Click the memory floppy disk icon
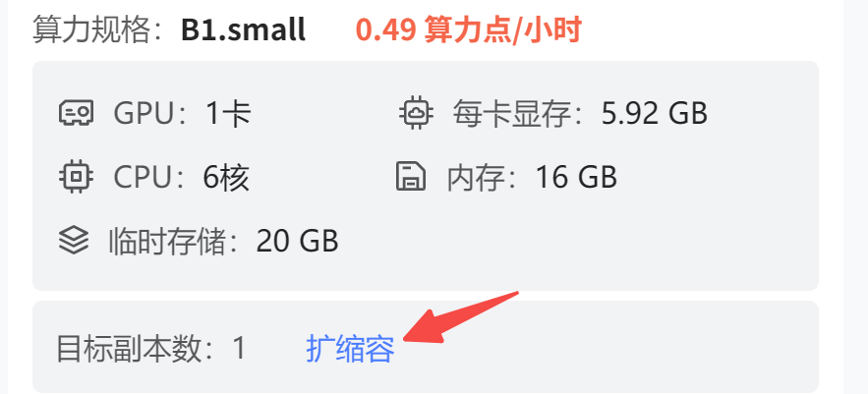Viewport: 868px width, 394px height. click(411, 177)
